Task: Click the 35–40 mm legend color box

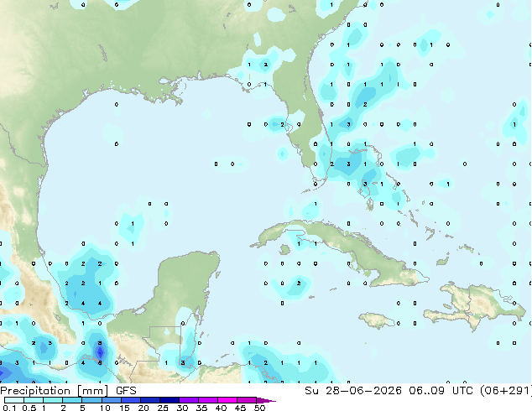Action: pyautogui.click(x=208, y=400)
